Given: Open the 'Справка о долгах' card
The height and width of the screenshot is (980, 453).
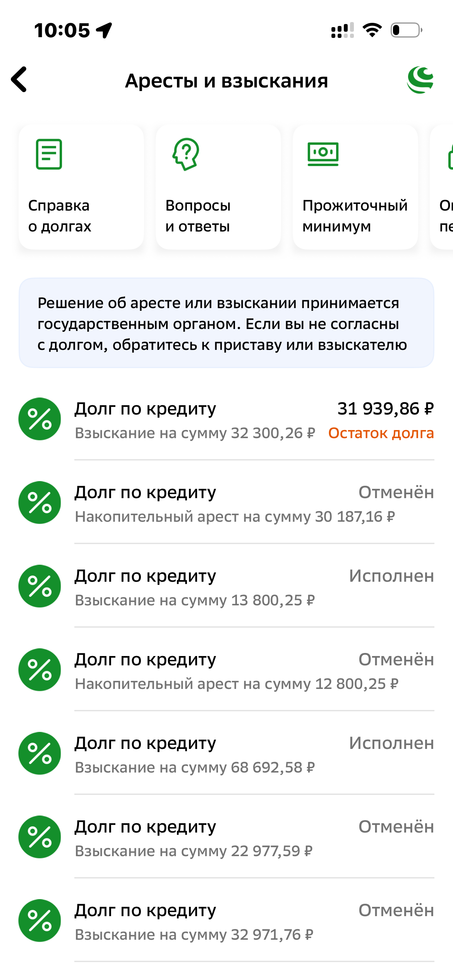Looking at the screenshot, I should pos(81,187).
